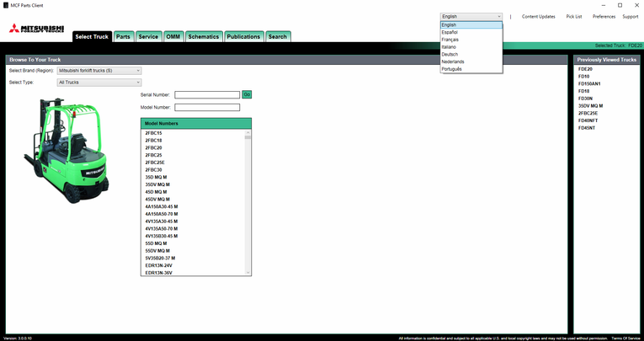Pick EDR13N-24V in the model list
The width and height of the screenshot is (644, 341).
coord(159,265)
